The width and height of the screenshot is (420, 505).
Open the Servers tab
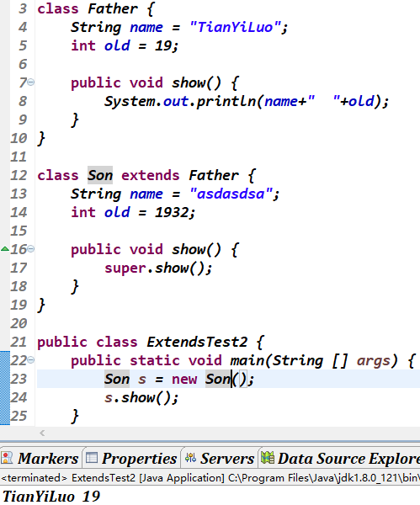[220, 459]
